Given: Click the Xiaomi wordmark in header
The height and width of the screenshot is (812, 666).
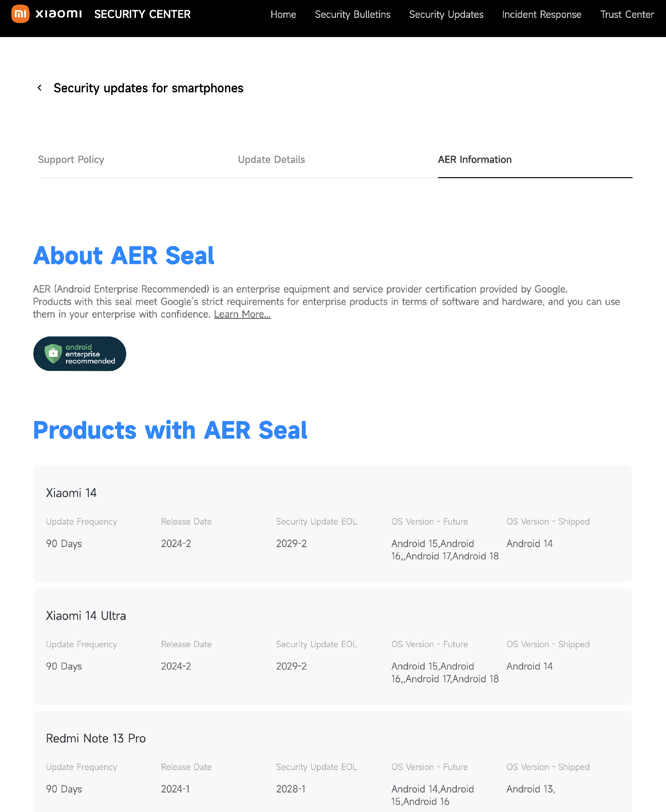Looking at the screenshot, I should pyautogui.click(x=59, y=14).
